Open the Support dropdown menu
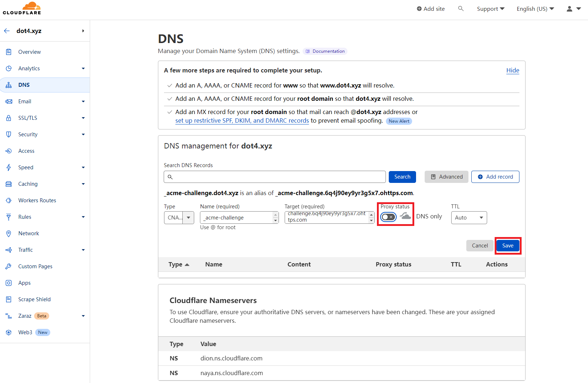 [490, 9]
